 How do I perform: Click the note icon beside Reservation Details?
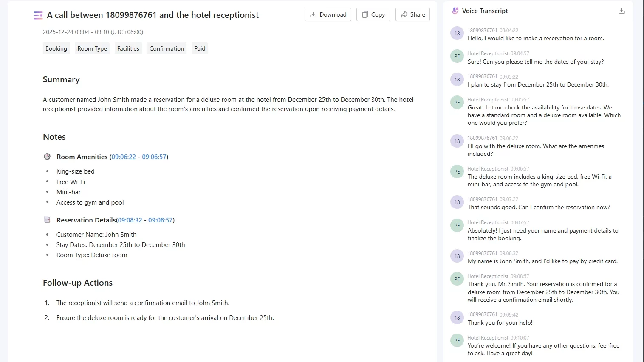coord(47,220)
